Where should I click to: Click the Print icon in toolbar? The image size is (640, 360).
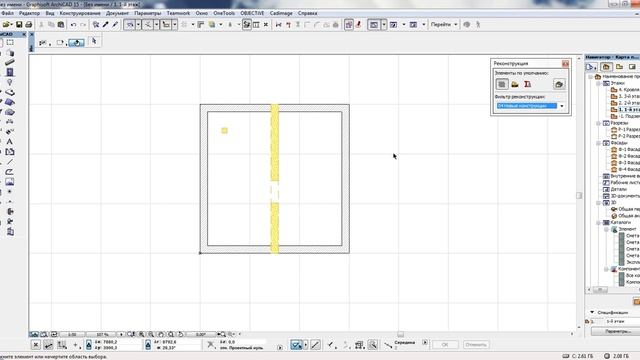29,24
